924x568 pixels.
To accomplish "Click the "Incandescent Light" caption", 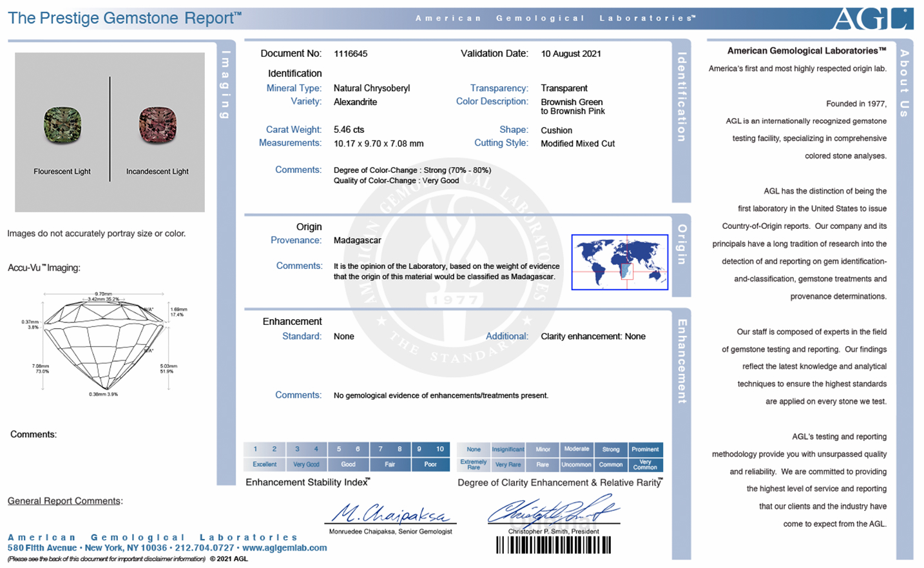I will pos(157,171).
